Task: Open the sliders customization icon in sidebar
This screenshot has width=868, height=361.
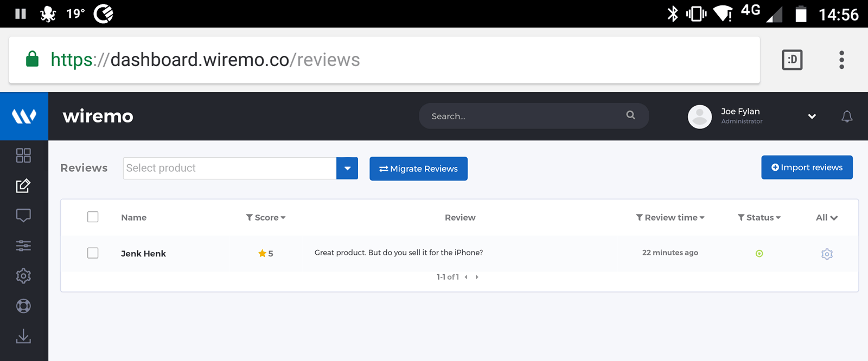Action: (23, 246)
